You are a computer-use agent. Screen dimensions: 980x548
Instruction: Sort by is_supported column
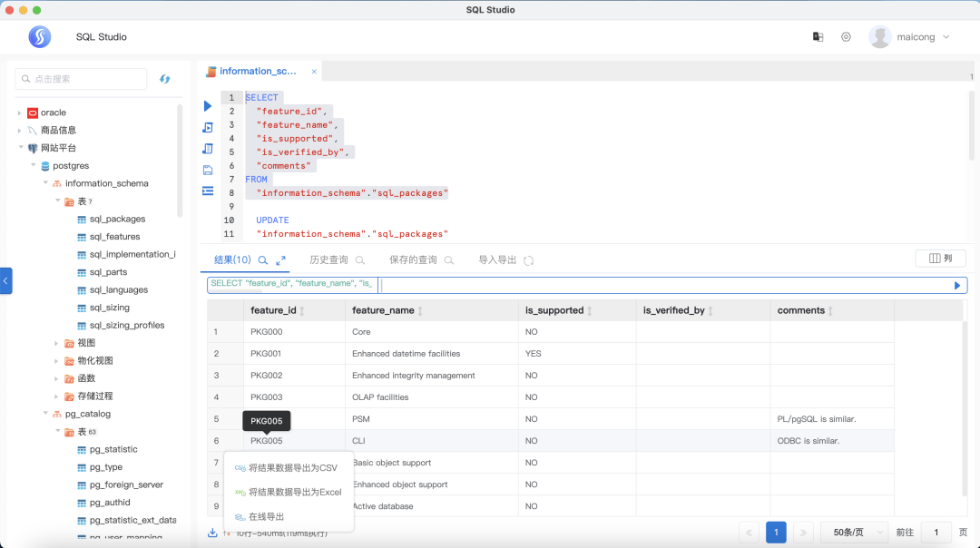(590, 310)
